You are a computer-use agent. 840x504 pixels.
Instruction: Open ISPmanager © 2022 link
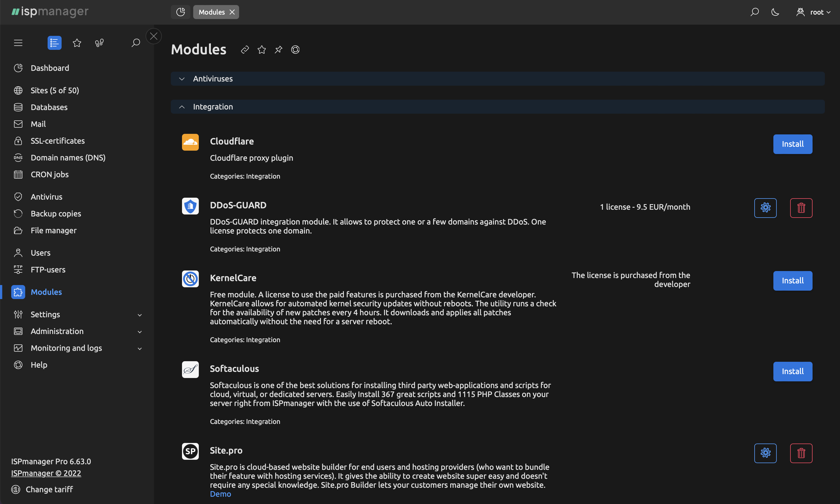46,473
